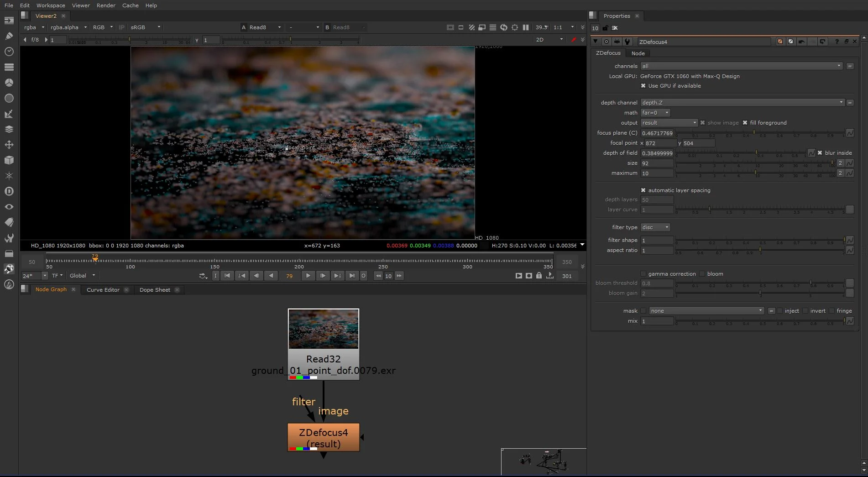Open the Time nodes menu clock icon
The image size is (868, 477).
click(9, 52)
